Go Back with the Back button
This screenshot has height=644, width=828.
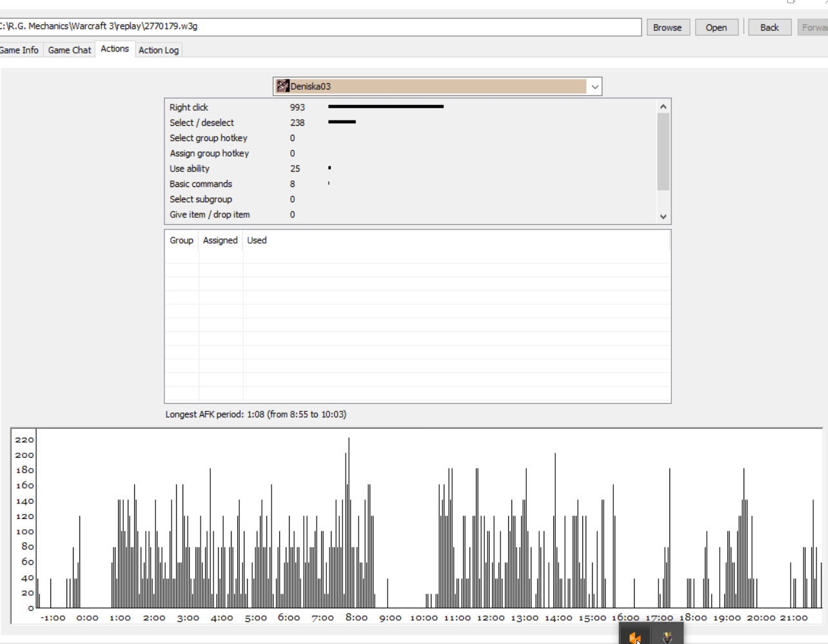click(769, 27)
